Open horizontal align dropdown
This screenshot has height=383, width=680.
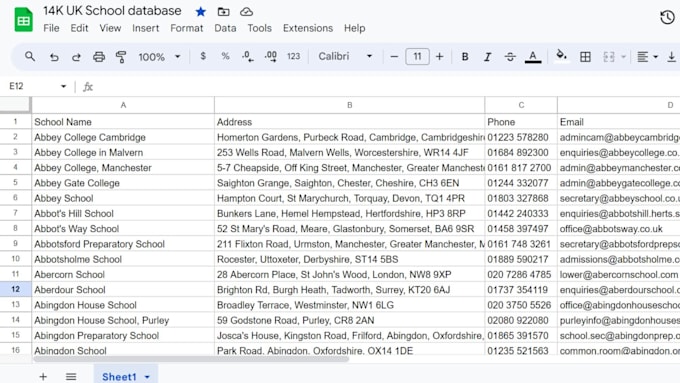coord(647,57)
